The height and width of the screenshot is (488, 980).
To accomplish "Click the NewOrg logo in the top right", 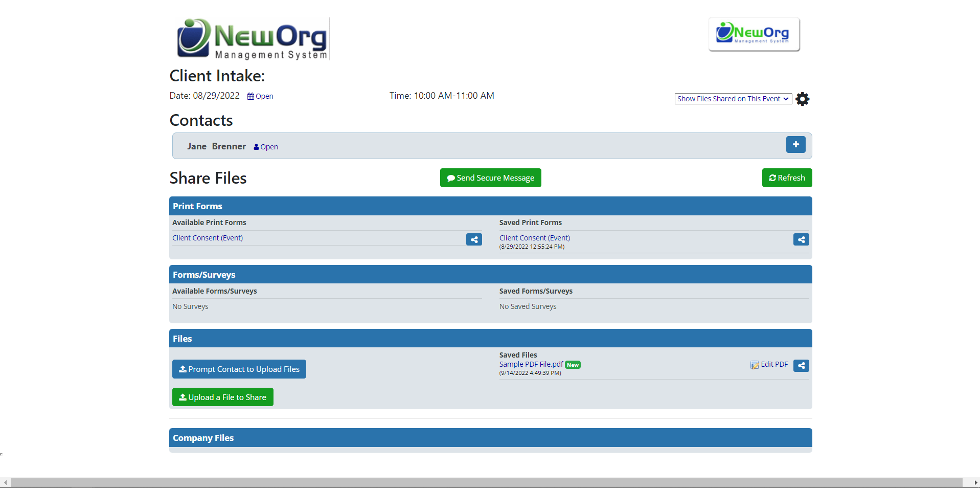I will click(754, 34).
